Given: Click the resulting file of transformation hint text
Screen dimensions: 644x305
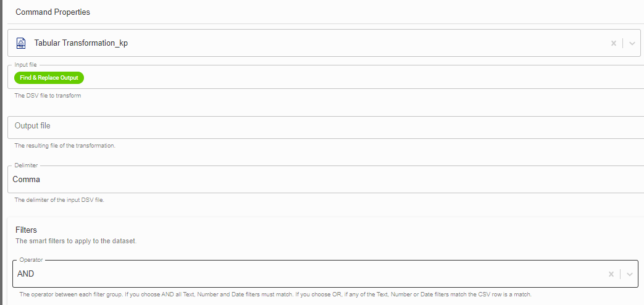Looking at the screenshot, I should click(65, 146).
